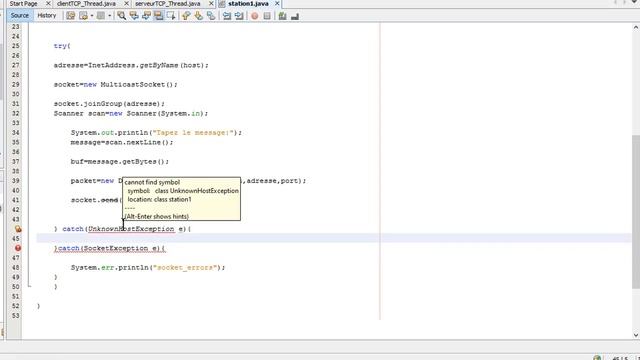Select the station1.java tab
This screenshot has height=360, width=640.
248,3
